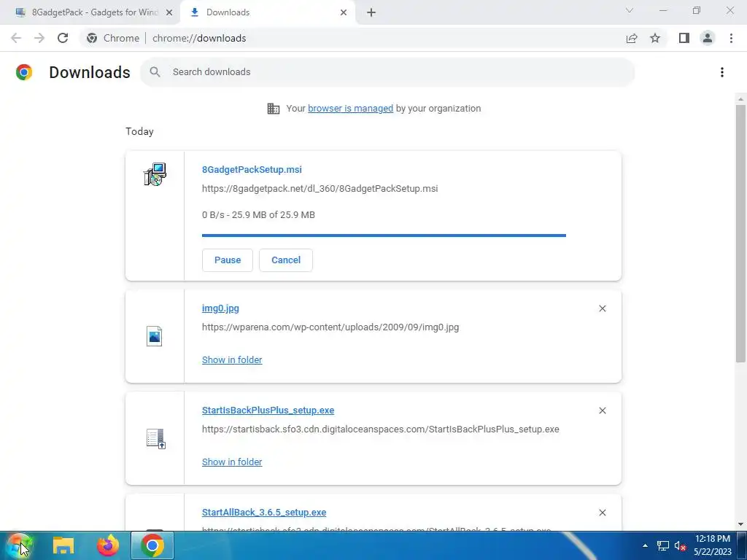Screen dimensions: 747x560
Task: Click the scrollbar down arrow
Action: click(x=740, y=524)
